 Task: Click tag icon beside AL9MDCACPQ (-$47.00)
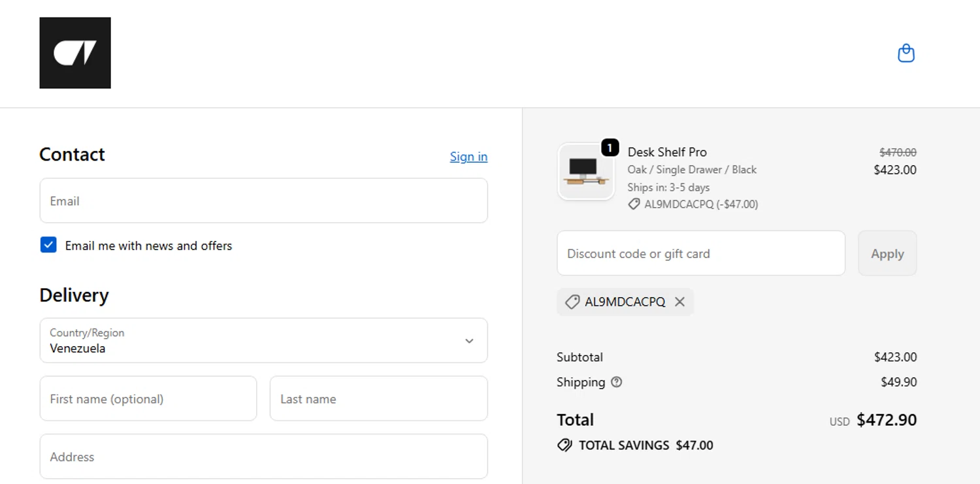(634, 204)
